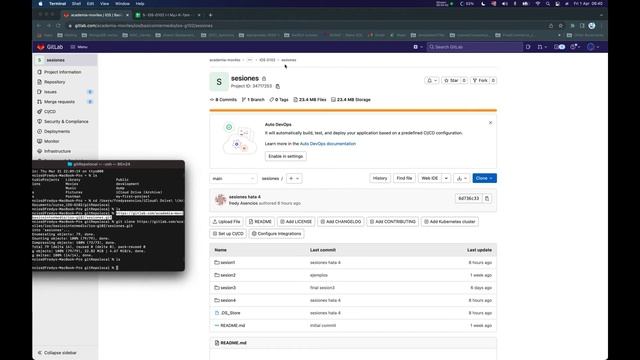The width and height of the screenshot is (640, 360).
Task: Click the History button
Action: [x=380, y=178]
